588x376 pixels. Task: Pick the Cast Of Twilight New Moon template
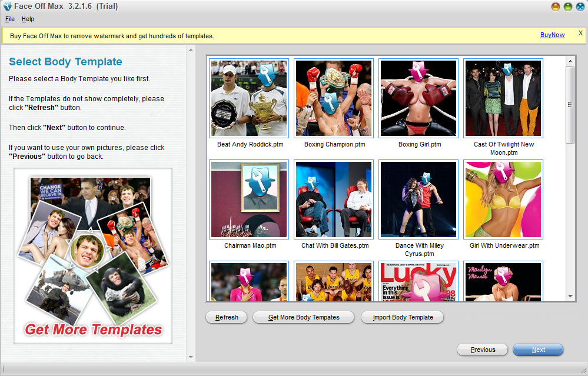(503, 98)
